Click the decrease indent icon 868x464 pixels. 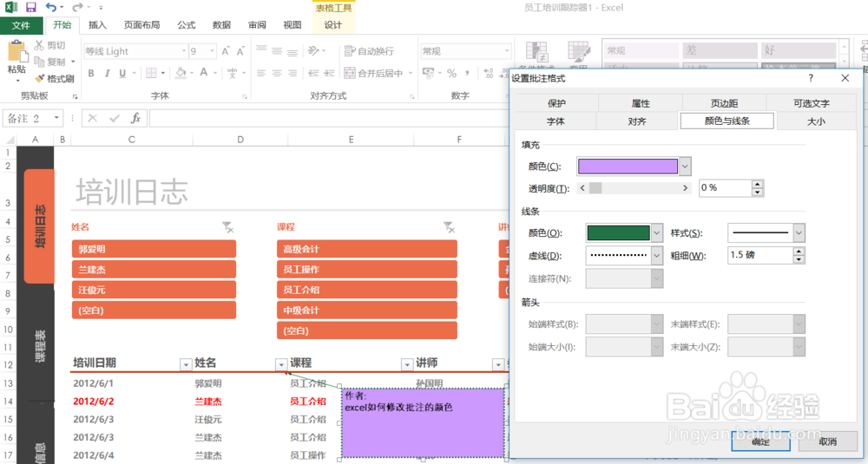(314, 73)
